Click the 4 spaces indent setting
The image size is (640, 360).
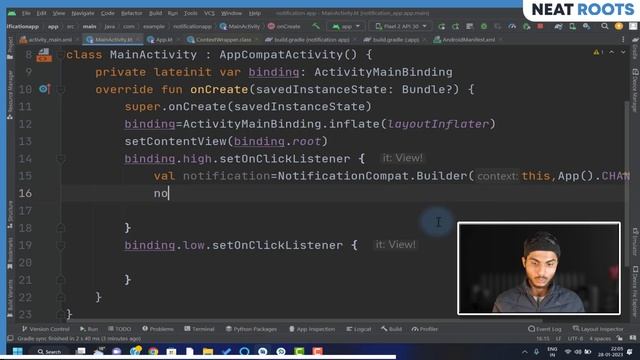tap(600, 338)
